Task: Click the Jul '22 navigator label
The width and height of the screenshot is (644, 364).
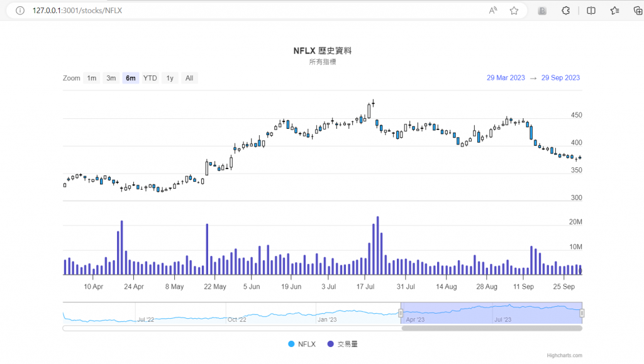Action: [x=145, y=320]
